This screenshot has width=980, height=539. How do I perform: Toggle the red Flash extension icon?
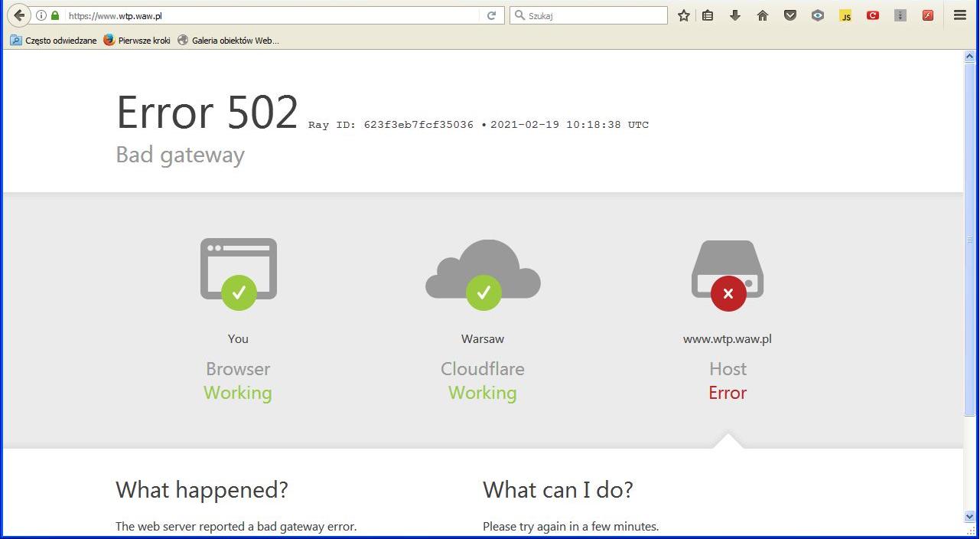[928, 15]
